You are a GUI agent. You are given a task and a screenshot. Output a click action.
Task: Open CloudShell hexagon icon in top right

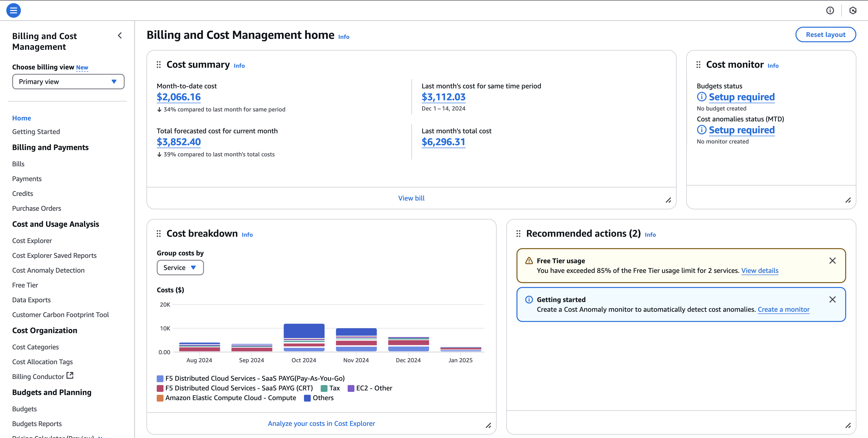coord(853,10)
